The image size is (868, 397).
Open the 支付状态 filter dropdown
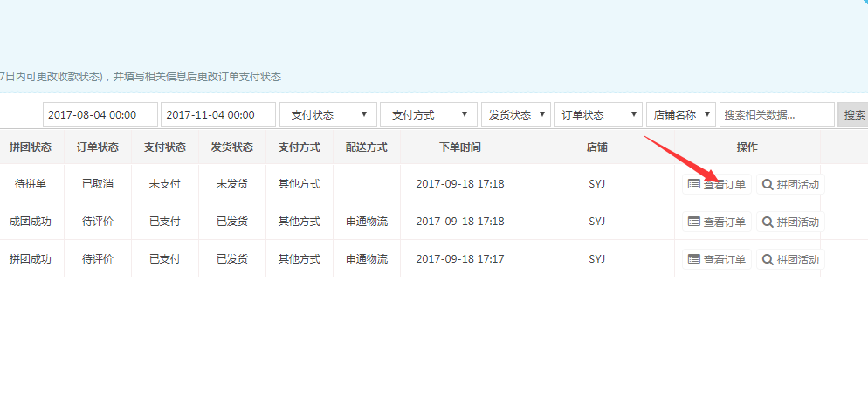point(327,114)
